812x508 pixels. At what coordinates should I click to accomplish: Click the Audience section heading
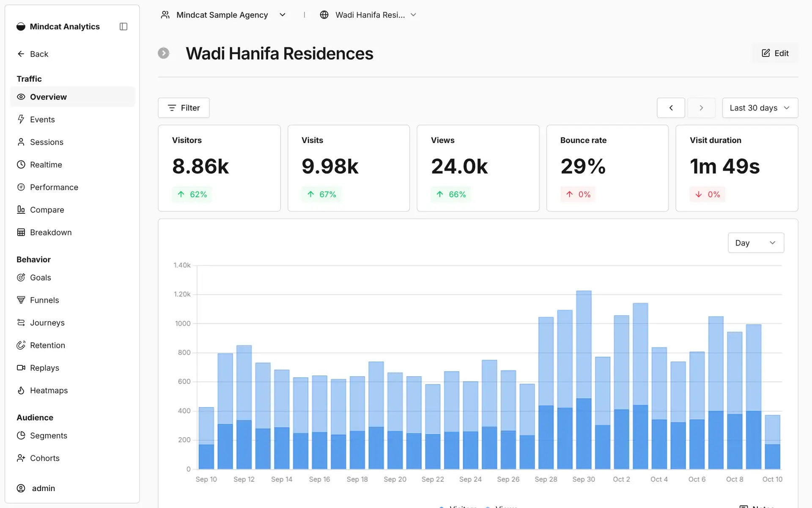coord(35,417)
